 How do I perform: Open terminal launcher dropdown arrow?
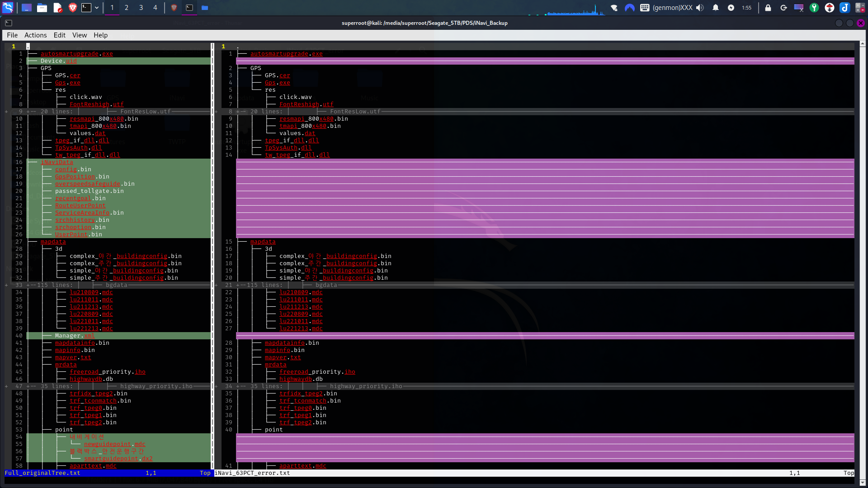click(x=97, y=8)
